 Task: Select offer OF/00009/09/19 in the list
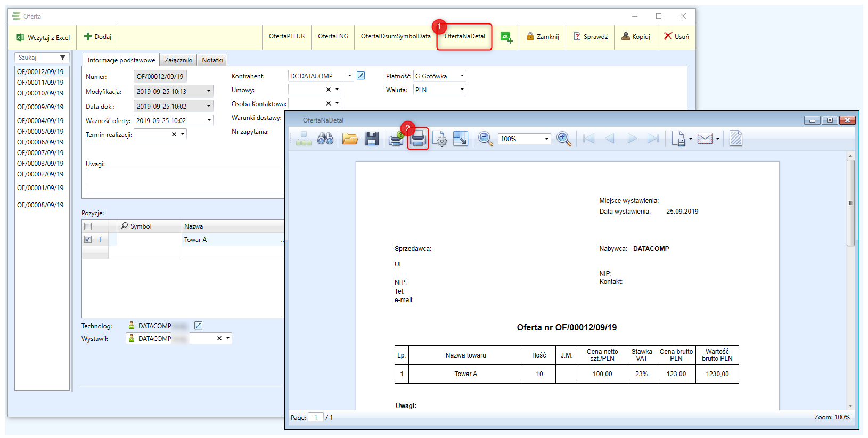pos(40,107)
